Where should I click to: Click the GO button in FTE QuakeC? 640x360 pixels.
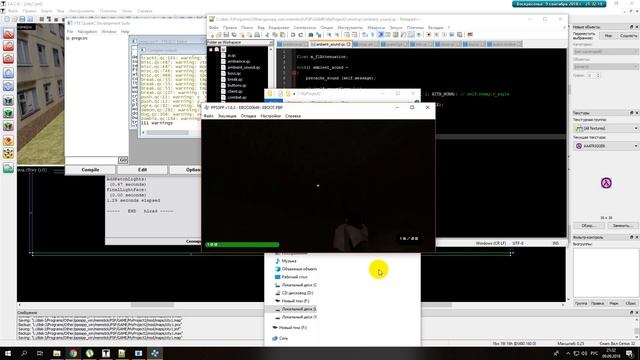click(123, 160)
